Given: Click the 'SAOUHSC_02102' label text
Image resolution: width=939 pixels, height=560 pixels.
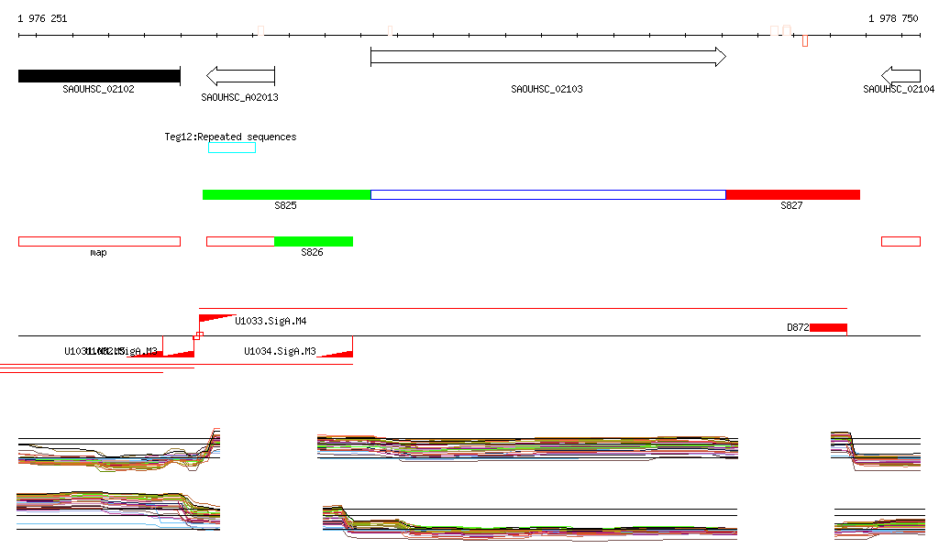Looking at the screenshot, I should pos(98,89).
